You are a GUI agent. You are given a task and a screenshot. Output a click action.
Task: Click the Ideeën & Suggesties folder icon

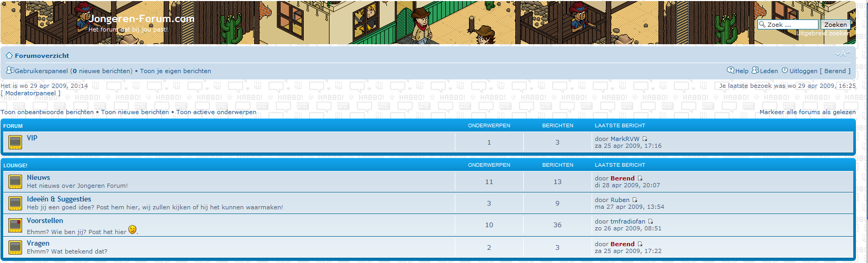pyautogui.click(x=15, y=203)
